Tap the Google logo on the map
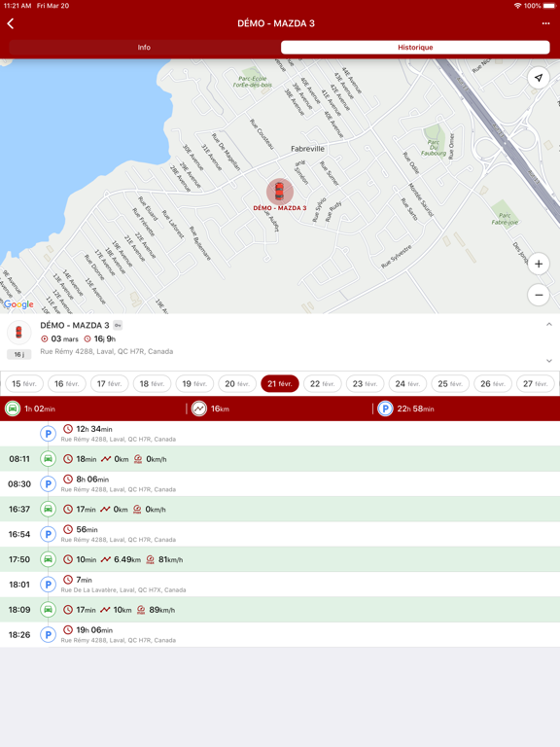 coord(18,304)
